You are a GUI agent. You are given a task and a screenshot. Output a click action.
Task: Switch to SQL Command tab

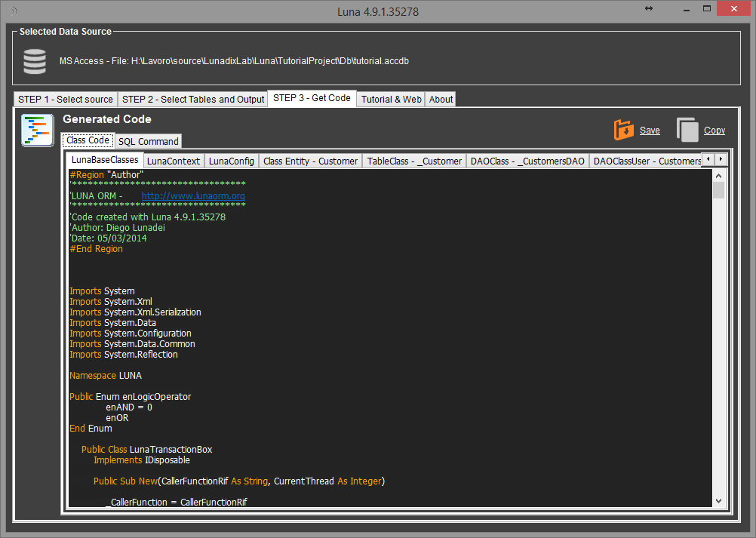pos(149,141)
